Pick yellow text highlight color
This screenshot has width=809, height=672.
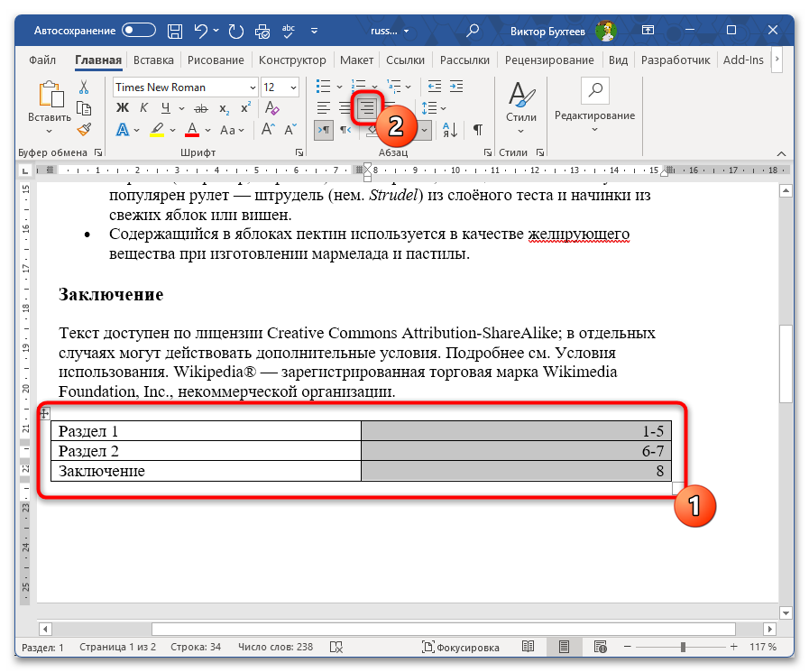pyautogui.click(x=157, y=130)
